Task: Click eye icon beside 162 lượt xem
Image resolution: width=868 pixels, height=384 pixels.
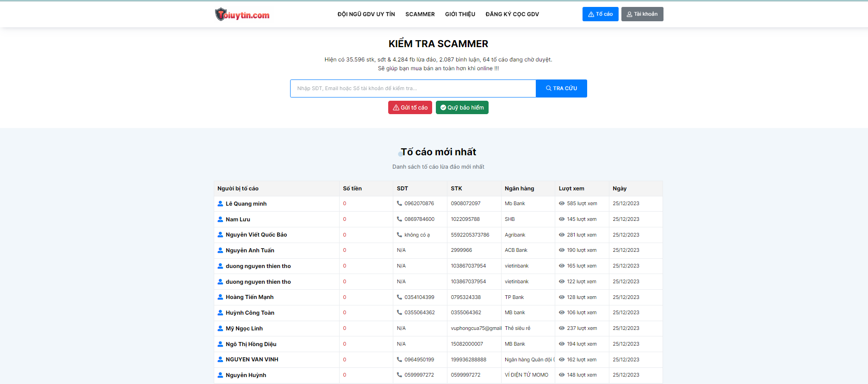Action: pos(562,360)
